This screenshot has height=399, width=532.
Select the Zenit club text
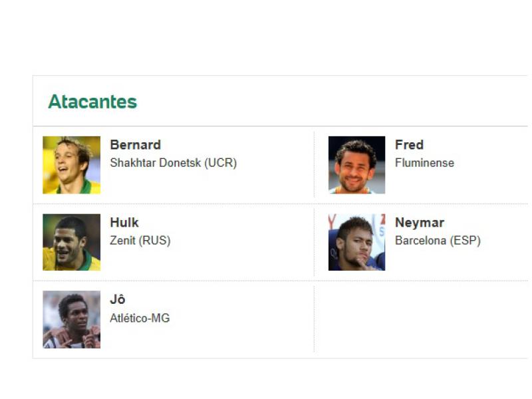[x=123, y=241]
